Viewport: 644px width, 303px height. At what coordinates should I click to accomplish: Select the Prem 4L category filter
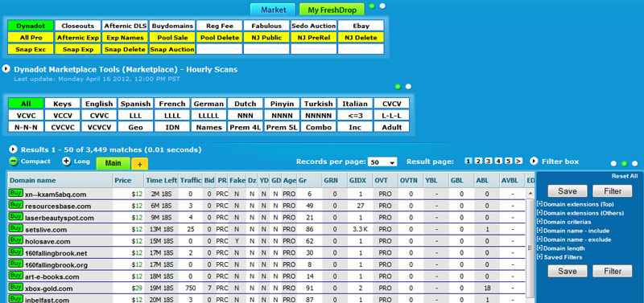coord(245,128)
